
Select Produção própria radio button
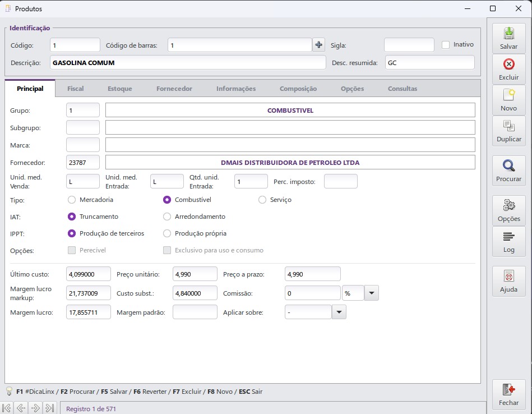point(167,233)
